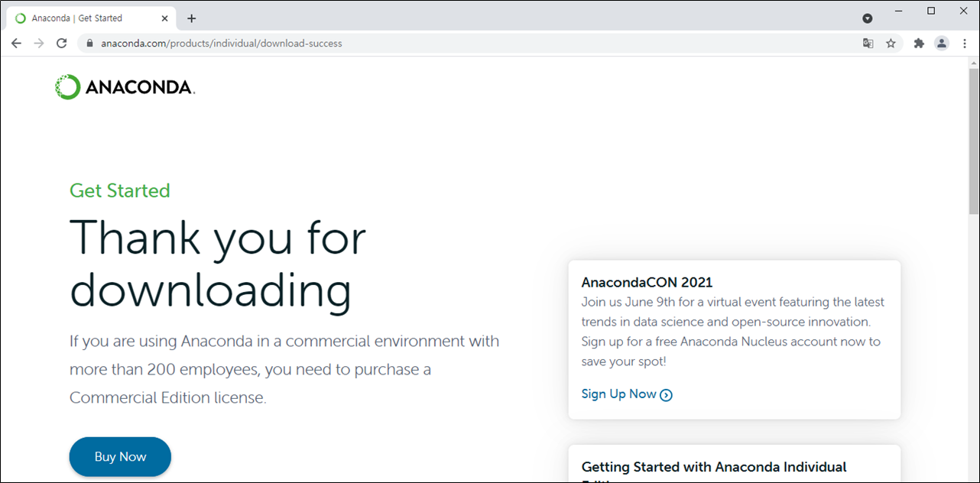The image size is (980, 483).
Task: Select the Anaconda | Get Started tab
Action: click(92, 18)
